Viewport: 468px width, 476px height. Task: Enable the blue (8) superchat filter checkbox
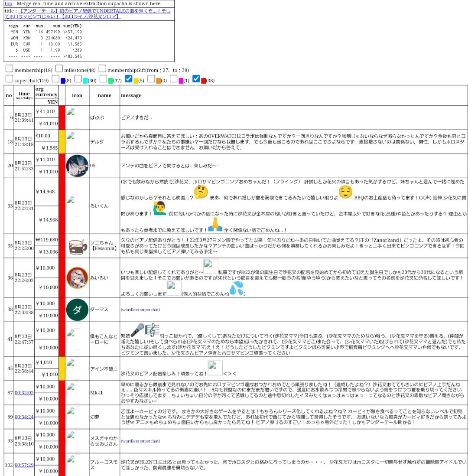click(x=55, y=79)
